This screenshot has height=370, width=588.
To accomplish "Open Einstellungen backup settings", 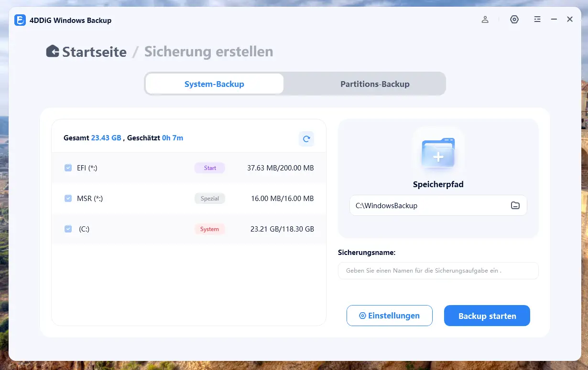I will (x=389, y=316).
